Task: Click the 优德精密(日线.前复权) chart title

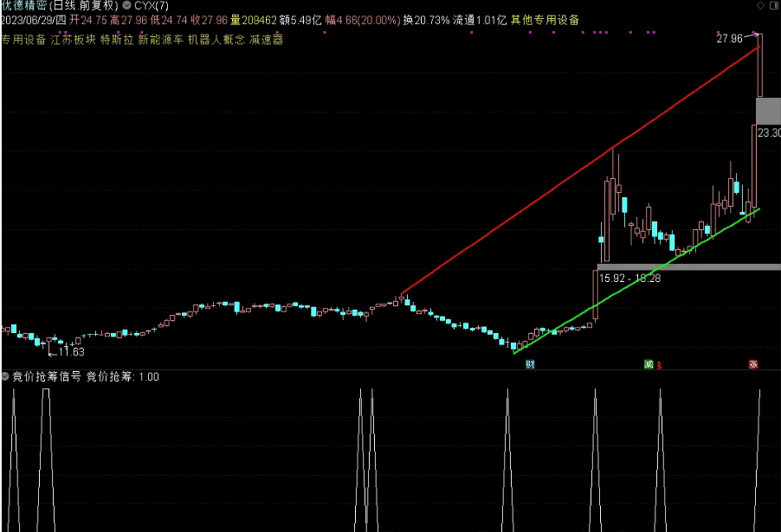Action: 60,6
